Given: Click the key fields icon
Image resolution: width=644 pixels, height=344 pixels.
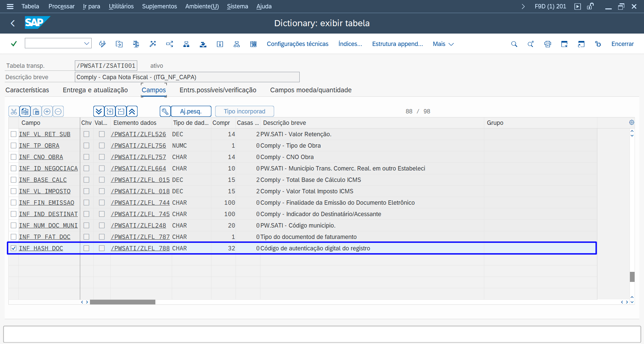Looking at the screenshot, I should click(165, 111).
